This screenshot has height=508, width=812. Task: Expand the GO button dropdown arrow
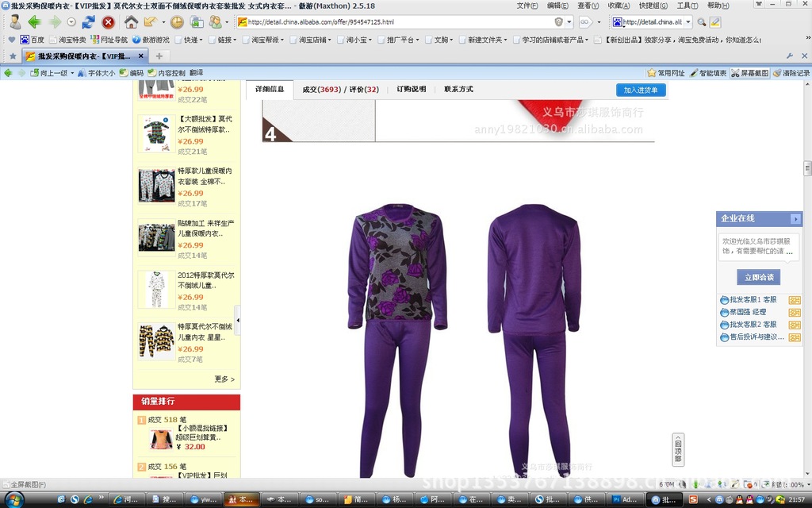tap(599, 21)
